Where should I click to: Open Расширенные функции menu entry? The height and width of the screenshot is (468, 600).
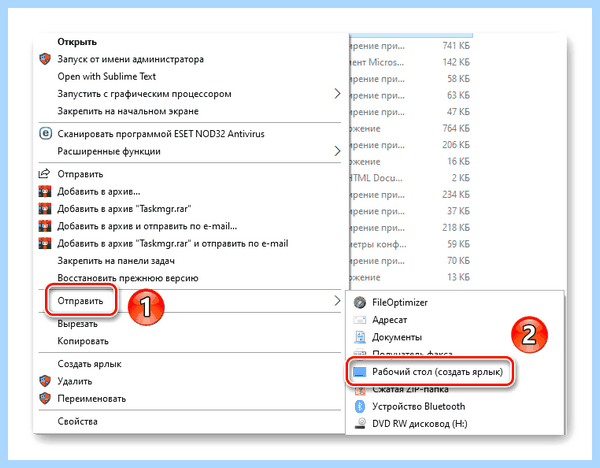click(109, 152)
